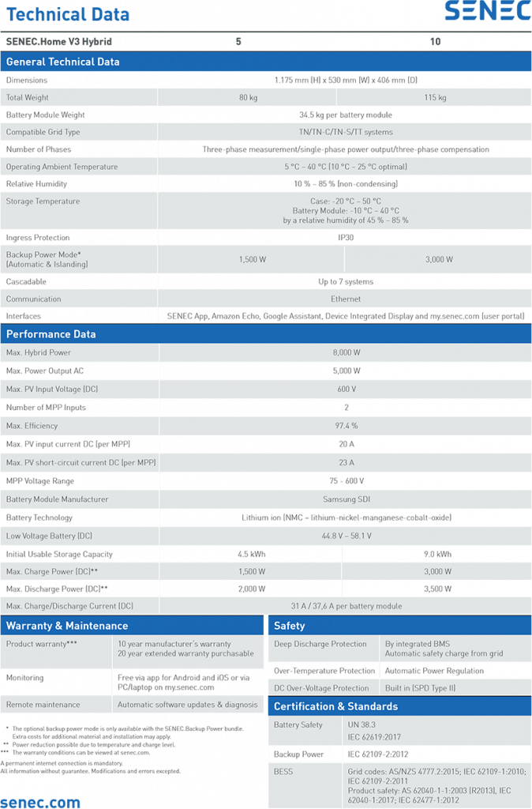Click the 'BESS' certification label
This screenshot has width=532, height=809.
(x=283, y=772)
